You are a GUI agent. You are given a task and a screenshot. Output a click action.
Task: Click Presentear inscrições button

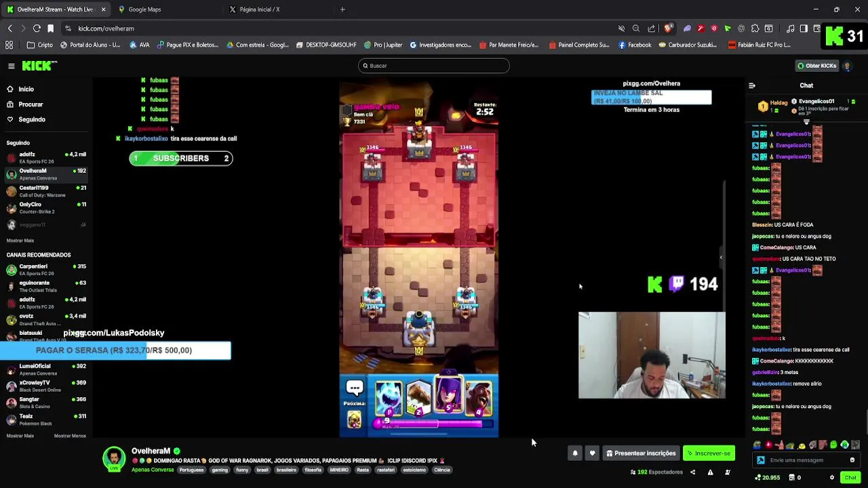pos(641,453)
